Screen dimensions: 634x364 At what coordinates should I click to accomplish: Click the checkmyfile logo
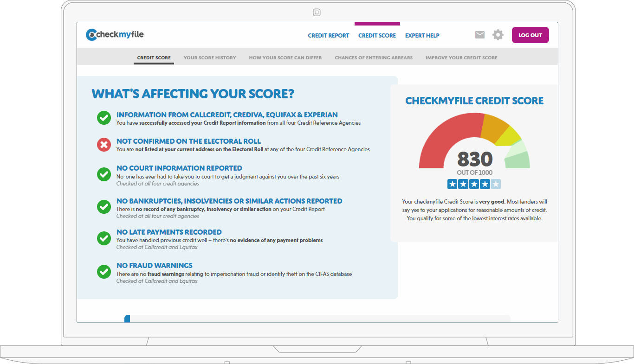[114, 34]
